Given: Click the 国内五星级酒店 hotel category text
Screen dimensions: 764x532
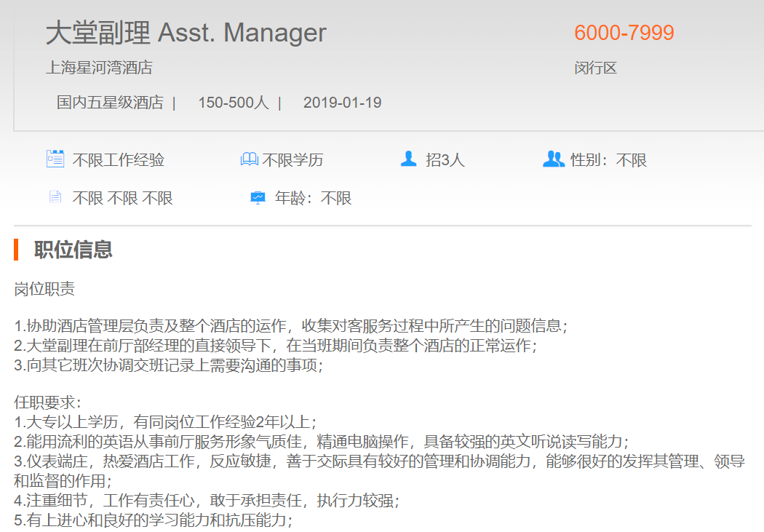Looking at the screenshot, I should 110,103.
